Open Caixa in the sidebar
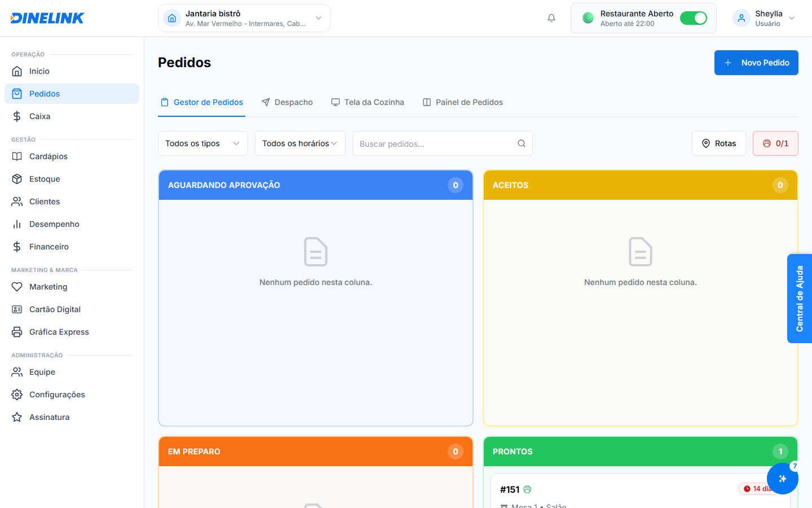The height and width of the screenshot is (508, 812). (x=72, y=116)
